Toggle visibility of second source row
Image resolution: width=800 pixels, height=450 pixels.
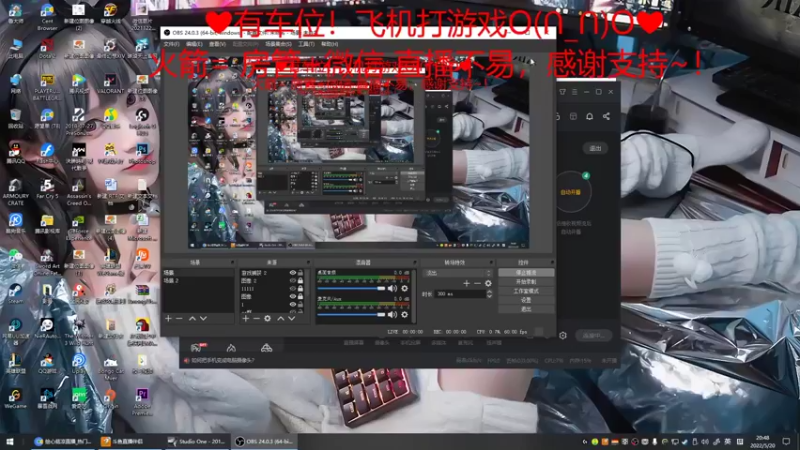(x=292, y=281)
